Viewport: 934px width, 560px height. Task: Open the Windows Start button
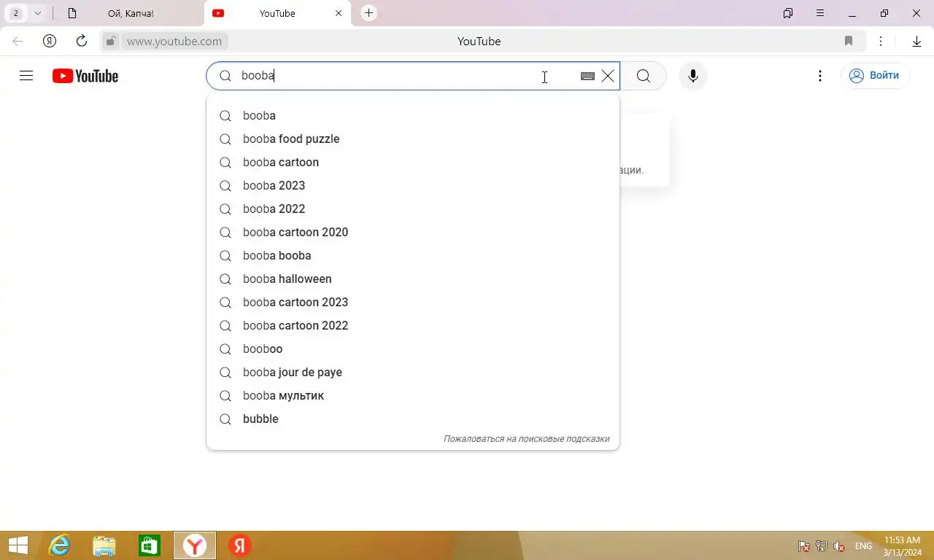pyautogui.click(x=18, y=545)
